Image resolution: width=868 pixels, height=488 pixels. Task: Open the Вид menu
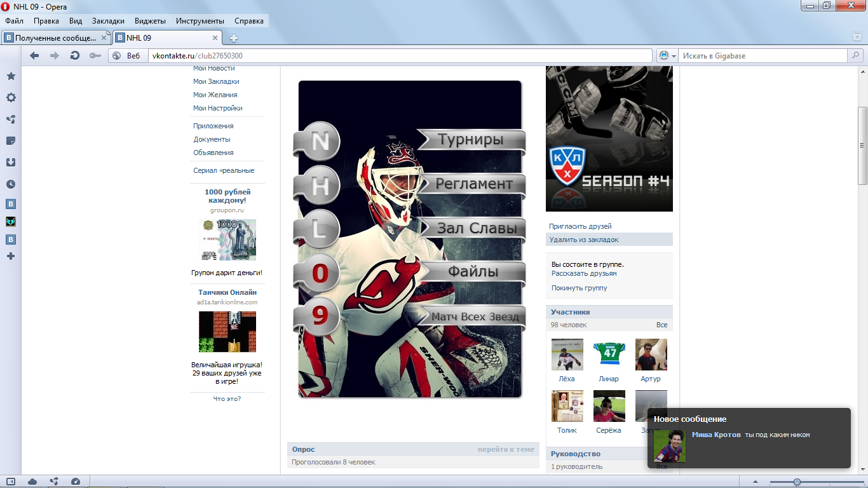pyautogui.click(x=76, y=21)
